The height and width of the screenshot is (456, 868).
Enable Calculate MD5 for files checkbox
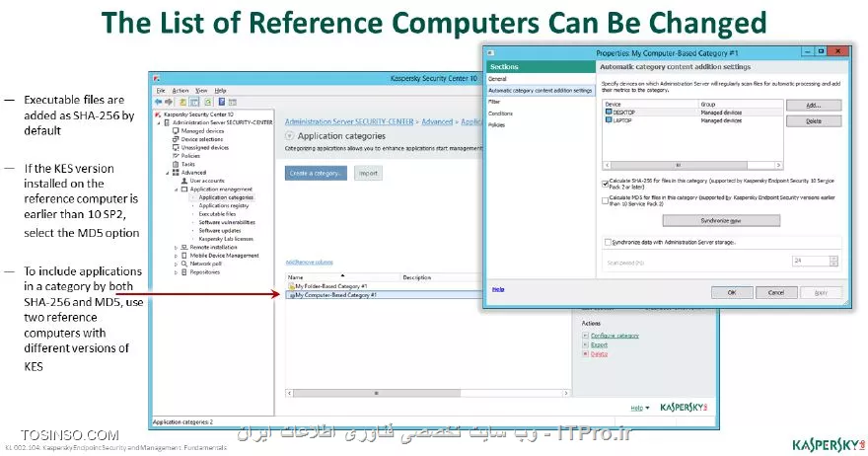point(605,200)
